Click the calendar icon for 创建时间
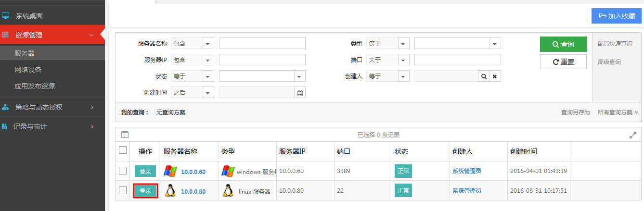The height and width of the screenshot is (211, 644). click(300, 93)
